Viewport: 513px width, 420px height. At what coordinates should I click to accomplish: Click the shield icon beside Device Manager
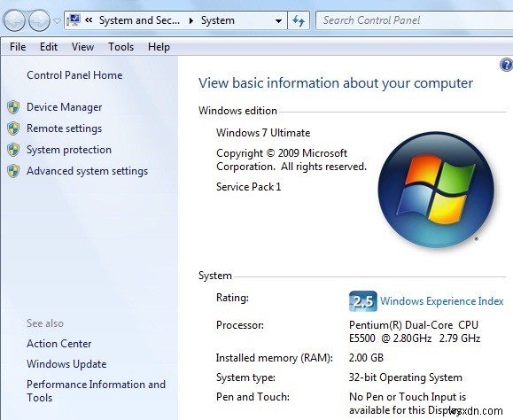click(13, 107)
